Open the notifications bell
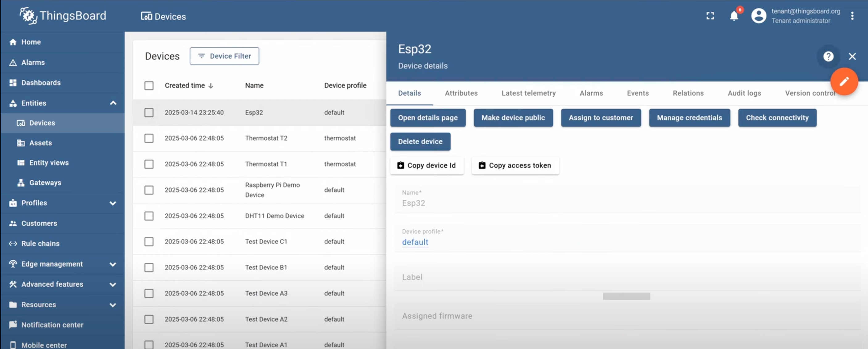The image size is (868, 349). pyautogui.click(x=734, y=16)
